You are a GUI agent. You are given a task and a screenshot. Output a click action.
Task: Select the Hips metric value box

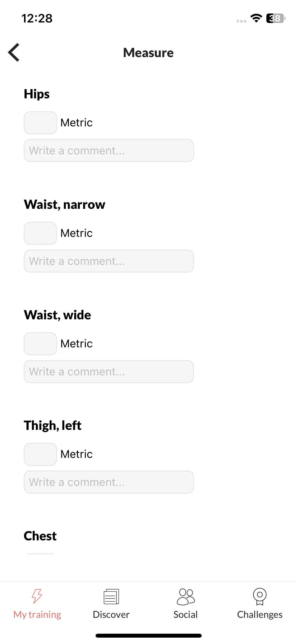click(40, 123)
